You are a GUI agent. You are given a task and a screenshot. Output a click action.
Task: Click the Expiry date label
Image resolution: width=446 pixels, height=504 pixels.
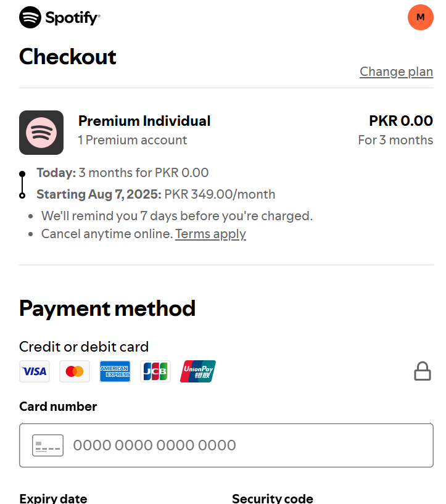[53, 498]
